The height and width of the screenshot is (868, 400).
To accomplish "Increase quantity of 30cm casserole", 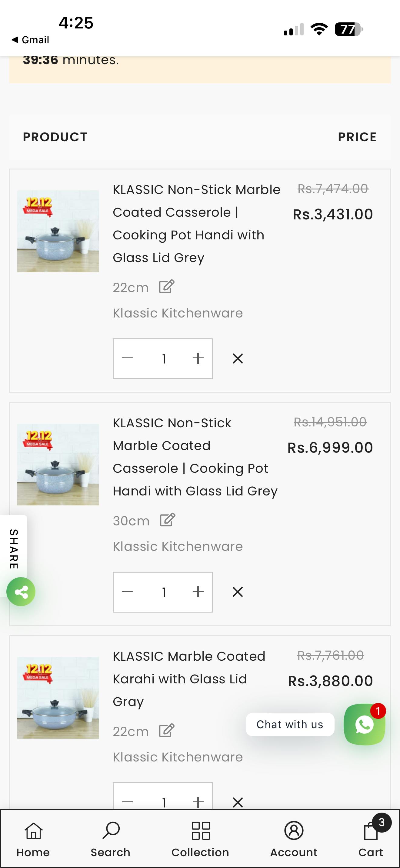I will (198, 592).
